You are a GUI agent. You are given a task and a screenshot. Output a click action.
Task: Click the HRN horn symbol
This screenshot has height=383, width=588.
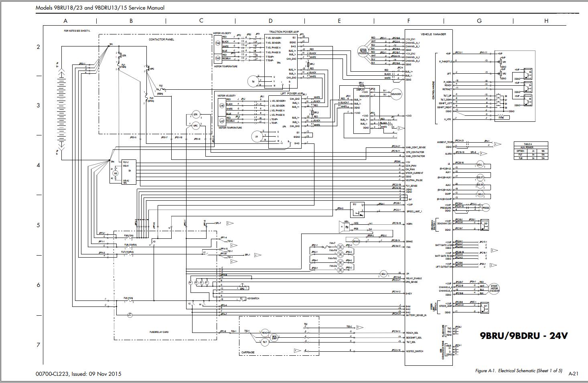[345, 226]
